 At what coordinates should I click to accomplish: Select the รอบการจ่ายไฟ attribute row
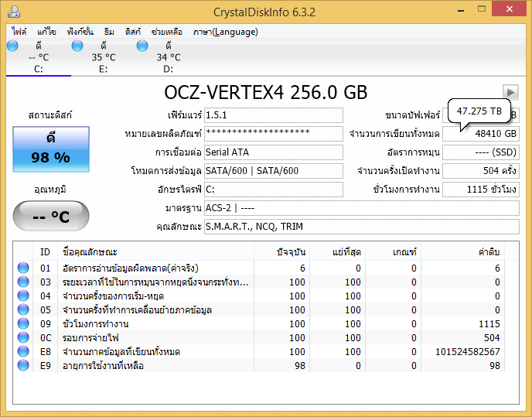[x=259, y=337]
